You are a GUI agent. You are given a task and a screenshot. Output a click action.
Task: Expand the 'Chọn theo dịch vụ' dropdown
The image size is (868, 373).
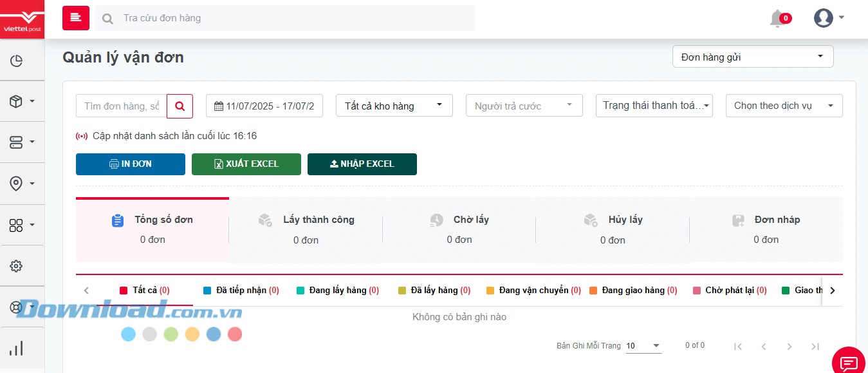[784, 105]
